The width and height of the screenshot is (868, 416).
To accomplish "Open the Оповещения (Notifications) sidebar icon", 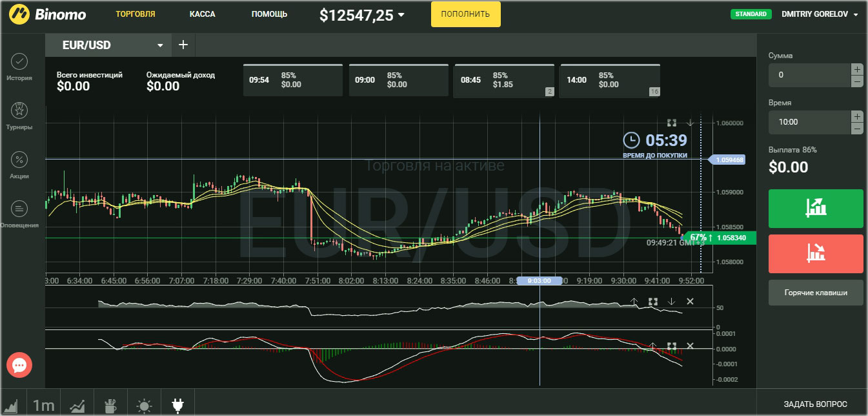I will pos(19,209).
